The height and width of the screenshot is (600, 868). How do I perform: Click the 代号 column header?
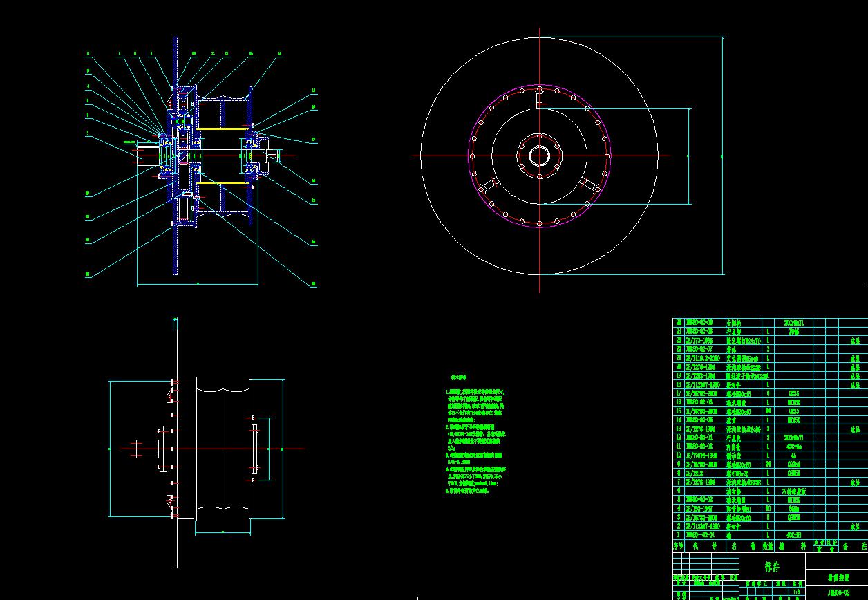tap(704, 546)
